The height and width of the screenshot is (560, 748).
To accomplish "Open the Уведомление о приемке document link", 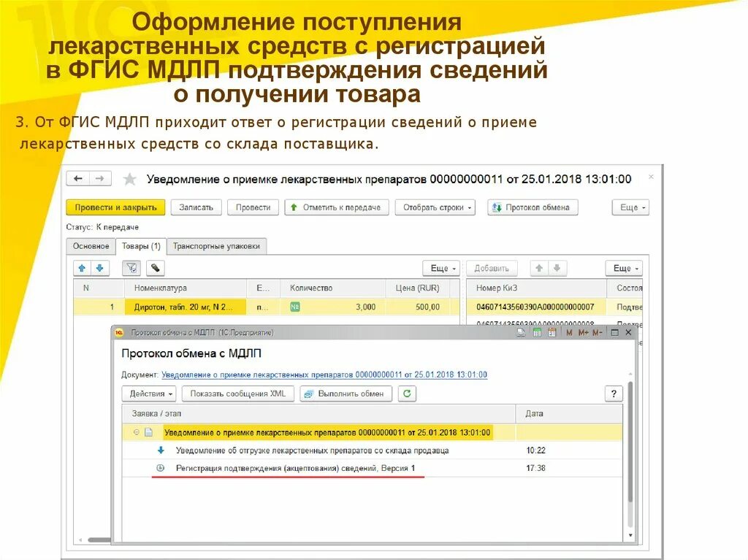I will [324, 375].
